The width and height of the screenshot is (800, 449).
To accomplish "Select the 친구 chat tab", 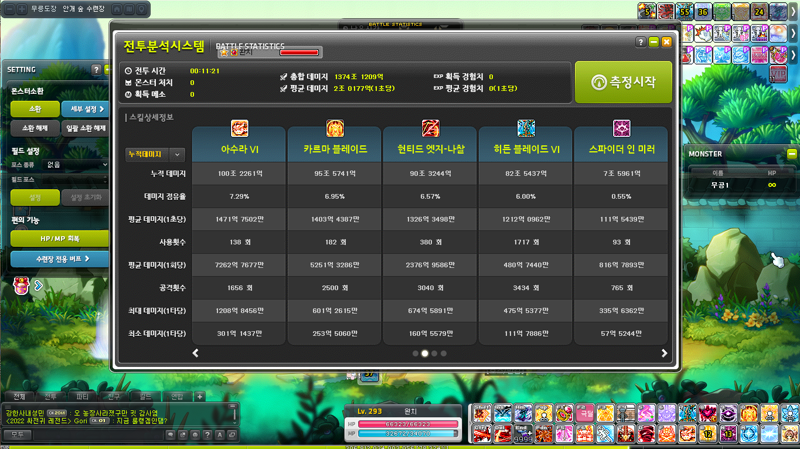I will (x=114, y=396).
